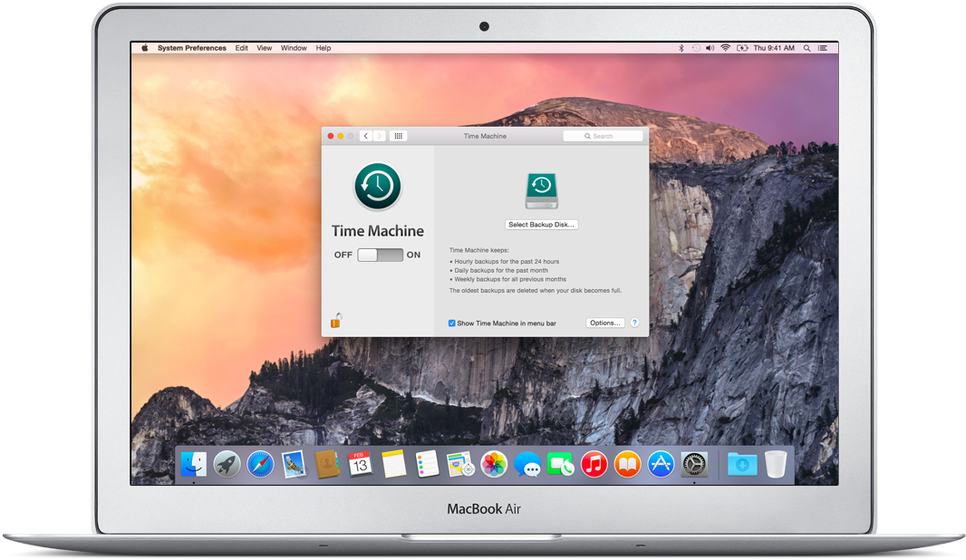Click Time Machine menu bar status icon
Image resolution: width=966 pixels, height=560 pixels.
point(696,48)
